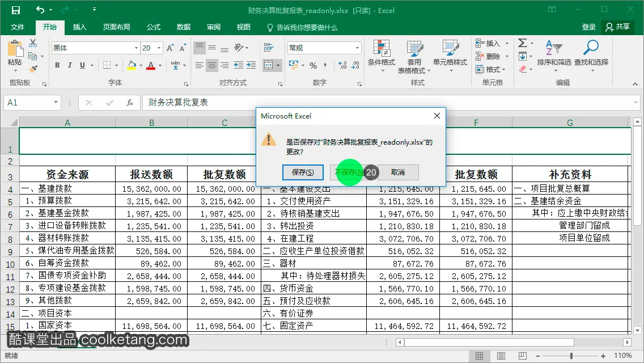The height and width of the screenshot is (363, 644).
Task: Click the Increase Decimal icon
Action: pos(342,65)
